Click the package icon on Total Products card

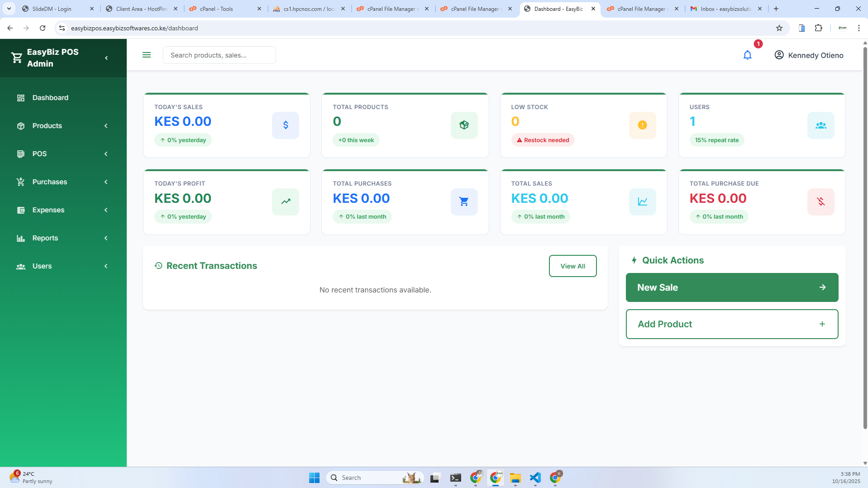(464, 125)
